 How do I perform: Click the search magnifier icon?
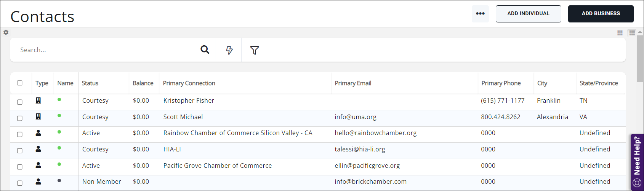pos(205,49)
